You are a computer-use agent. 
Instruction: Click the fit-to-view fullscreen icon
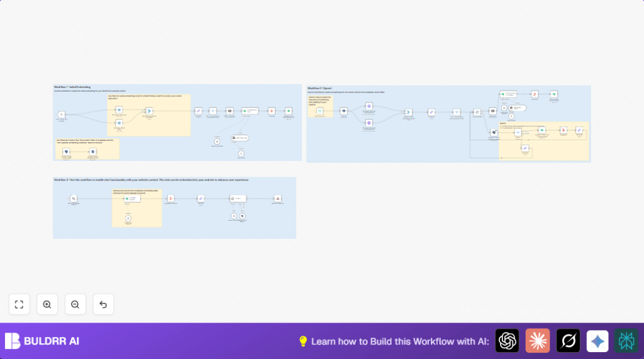point(19,304)
